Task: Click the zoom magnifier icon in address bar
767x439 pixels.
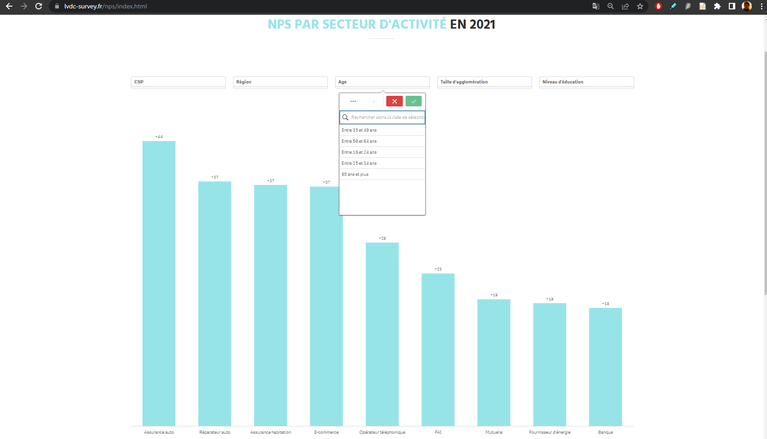Action: pyautogui.click(x=610, y=6)
